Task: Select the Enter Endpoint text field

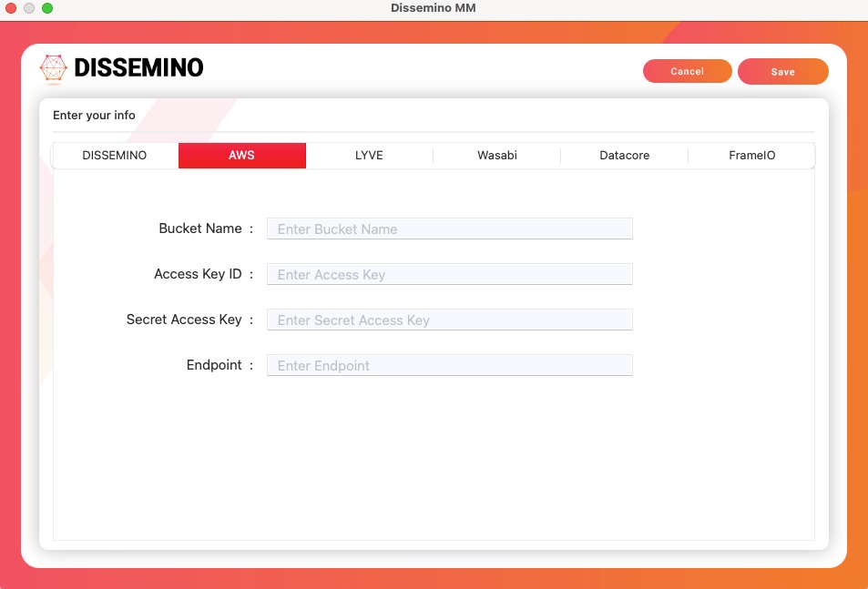Action: [449, 365]
